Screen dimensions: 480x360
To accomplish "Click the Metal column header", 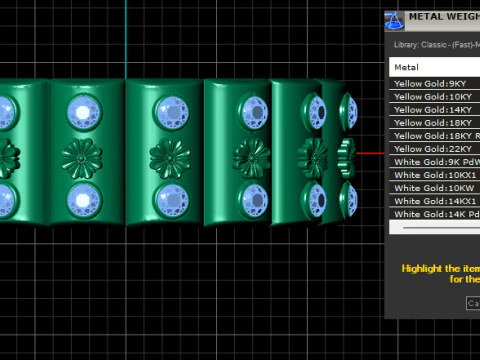I will 434,67.
